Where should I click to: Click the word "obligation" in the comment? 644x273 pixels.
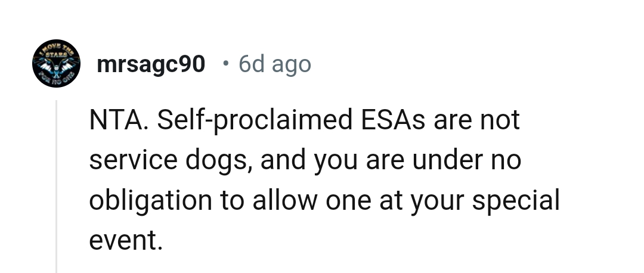(150, 201)
